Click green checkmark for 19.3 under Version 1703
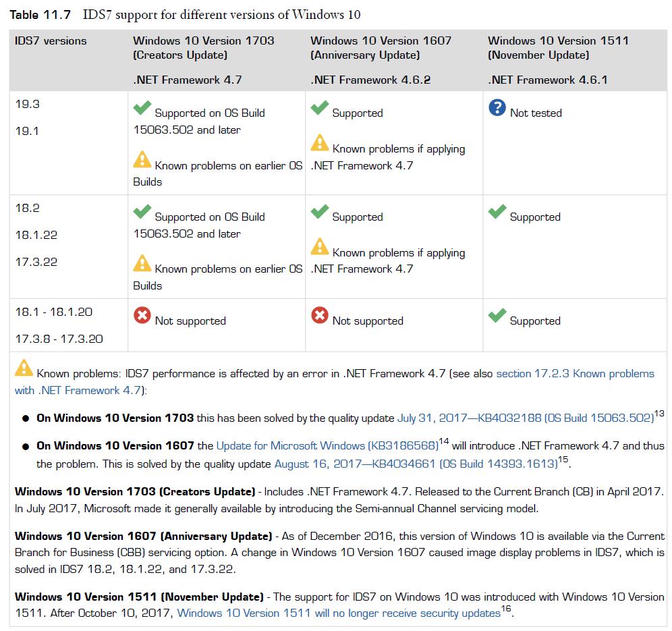 tap(142, 107)
